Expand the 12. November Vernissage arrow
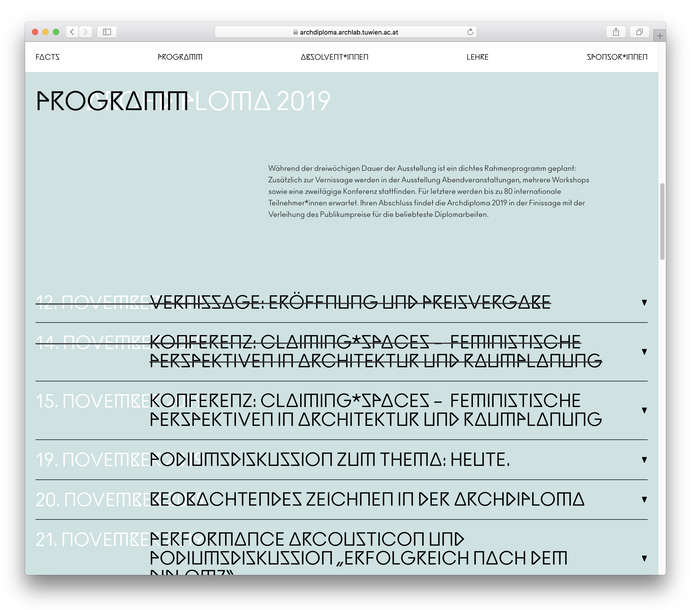The height and width of the screenshot is (610, 700). point(644,302)
